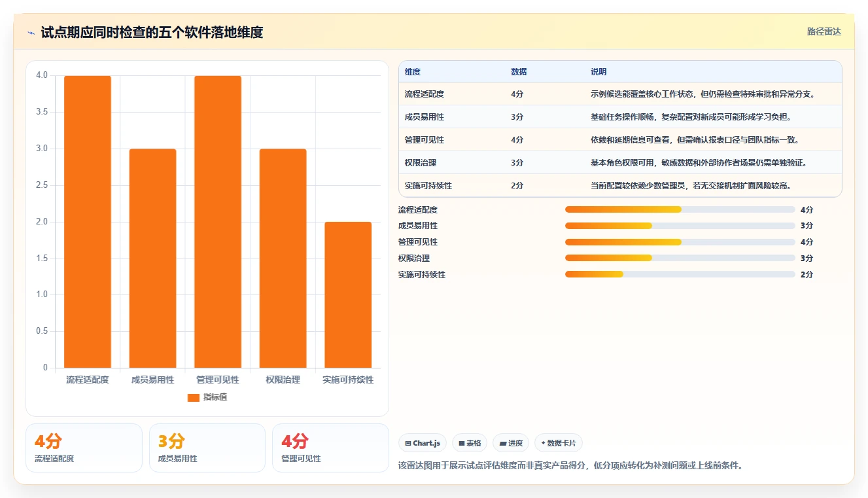Click description starting with 基础任务操作顺畅
The height and width of the screenshot is (498, 868).
[x=691, y=117]
